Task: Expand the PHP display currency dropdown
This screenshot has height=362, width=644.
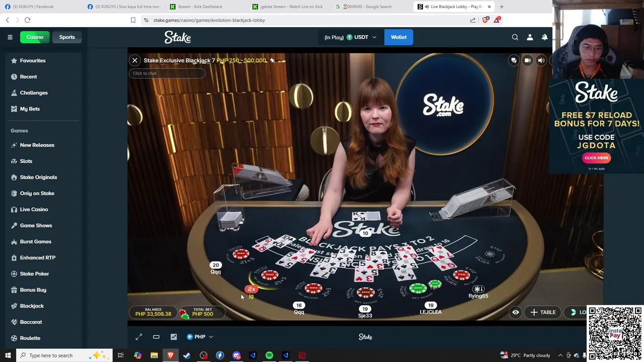Action: click(x=200, y=337)
